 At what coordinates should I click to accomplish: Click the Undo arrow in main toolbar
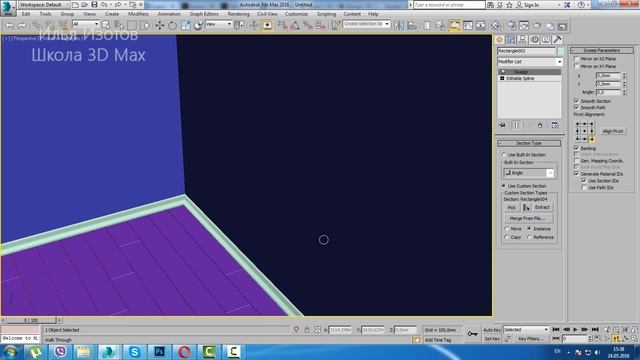point(10,25)
